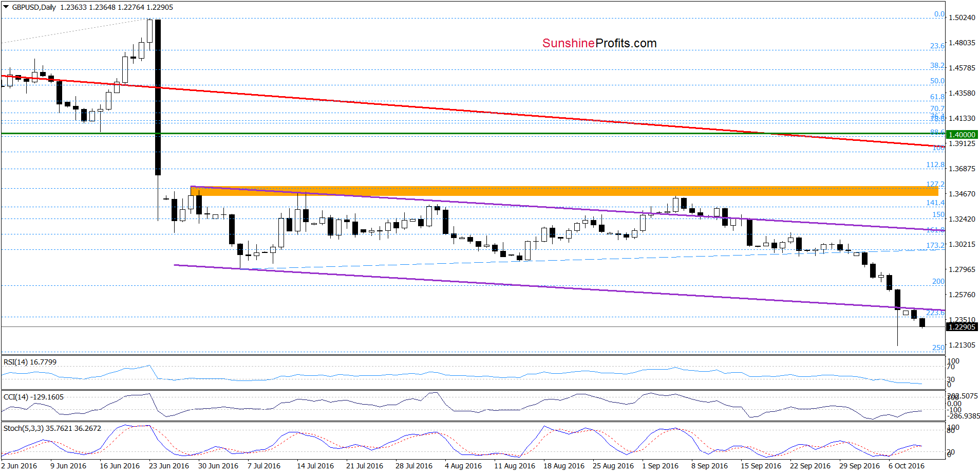The width and height of the screenshot is (980, 473).
Task: Click the RSI(14) 16.7799 indicator label
Action: click(x=30, y=362)
